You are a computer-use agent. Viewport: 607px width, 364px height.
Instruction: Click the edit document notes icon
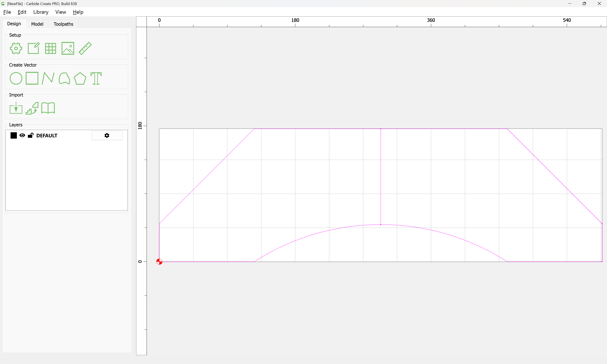33,48
